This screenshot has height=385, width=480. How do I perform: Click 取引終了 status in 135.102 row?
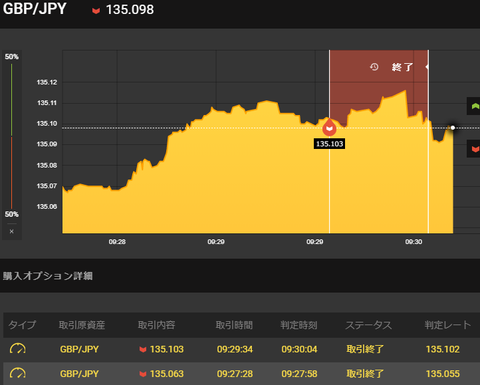pyautogui.click(x=365, y=349)
